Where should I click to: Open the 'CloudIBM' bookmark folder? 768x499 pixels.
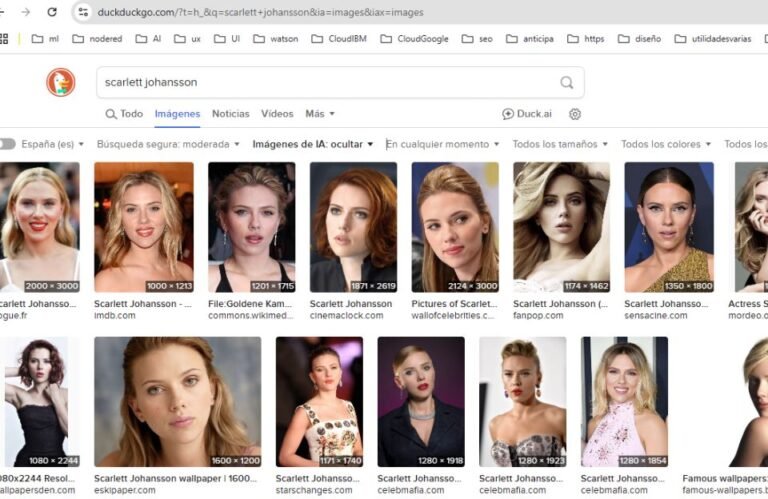339,39
